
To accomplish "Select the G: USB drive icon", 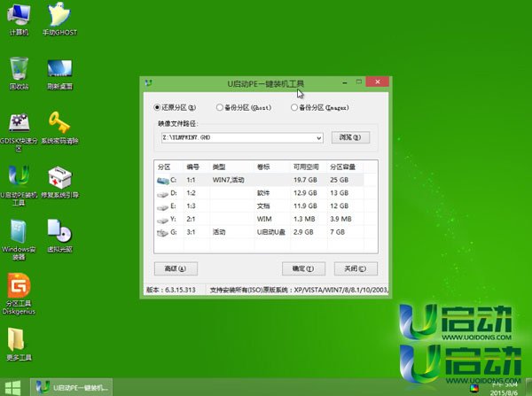I will click(163, 233).
